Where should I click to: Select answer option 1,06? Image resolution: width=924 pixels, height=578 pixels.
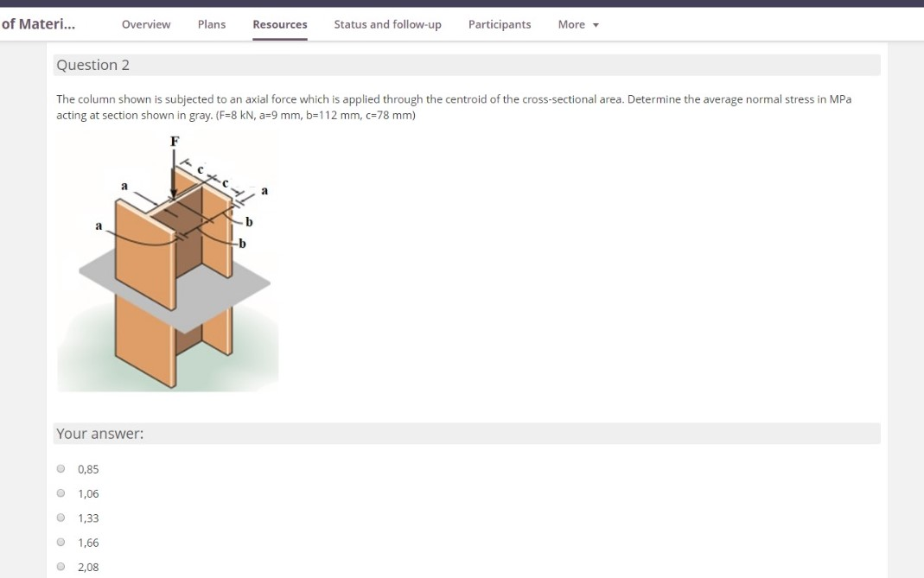click(x=61, y=492)
